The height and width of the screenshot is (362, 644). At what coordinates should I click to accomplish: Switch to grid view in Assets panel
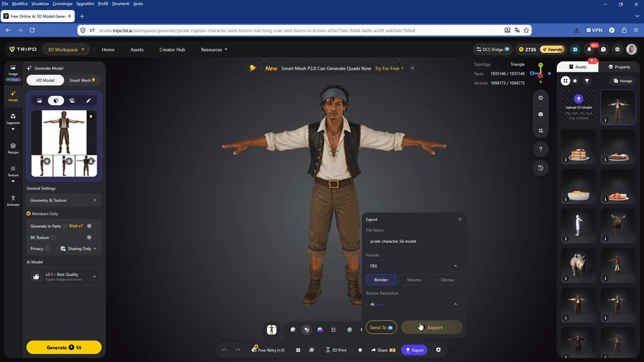(566, 81)
